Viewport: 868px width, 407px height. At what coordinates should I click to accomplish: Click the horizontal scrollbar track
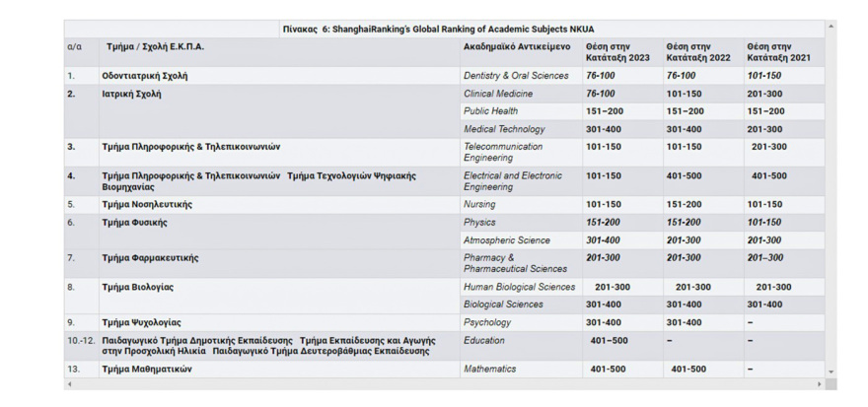pyautogui.click(x=444, y=383)
